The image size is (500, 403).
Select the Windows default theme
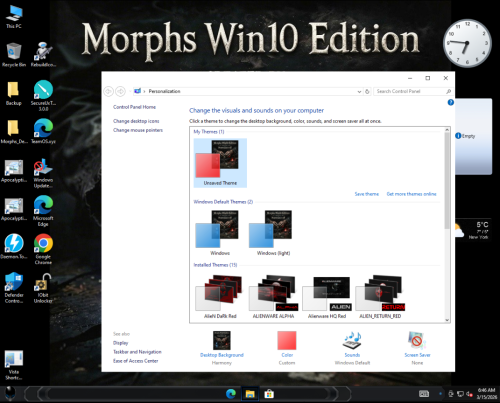coord(220,233)
